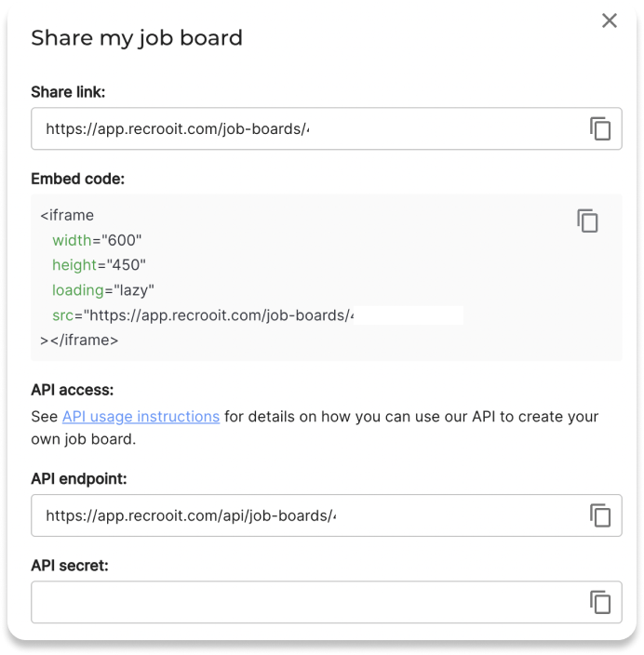Click the "Embed code:" label
Image resolution: width=644 pixels, height=655 pixels.
coord(77,178)
